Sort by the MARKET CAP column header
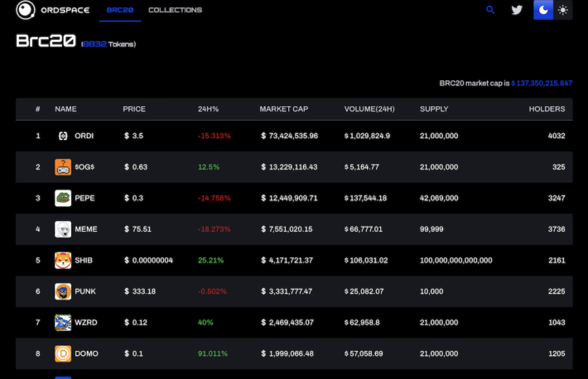 coord(284,109)
